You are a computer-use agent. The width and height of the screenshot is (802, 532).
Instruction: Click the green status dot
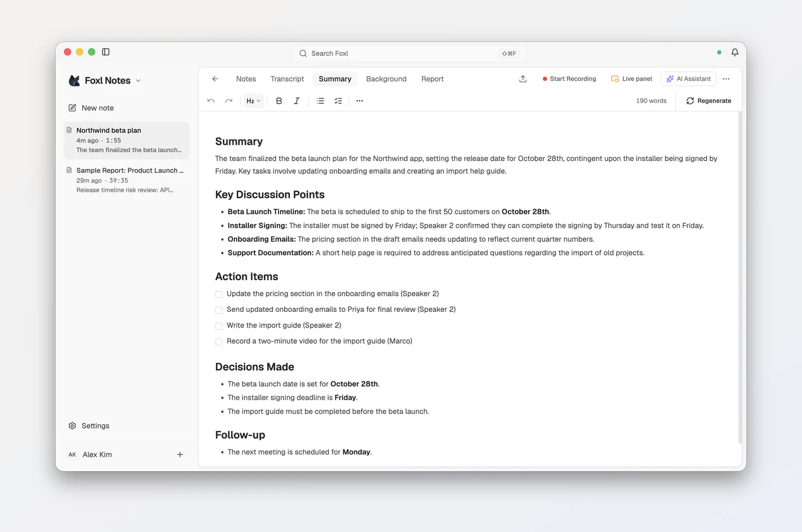[x=719, y=52]
